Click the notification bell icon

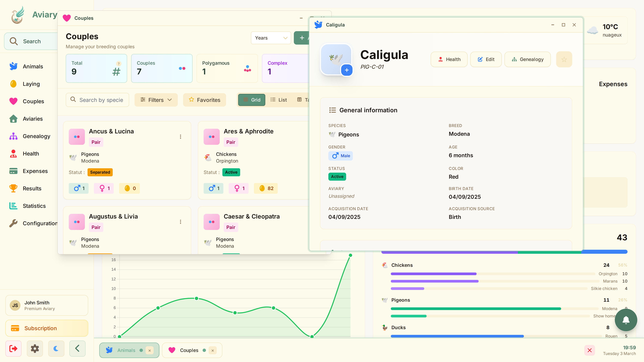[626, 320]
